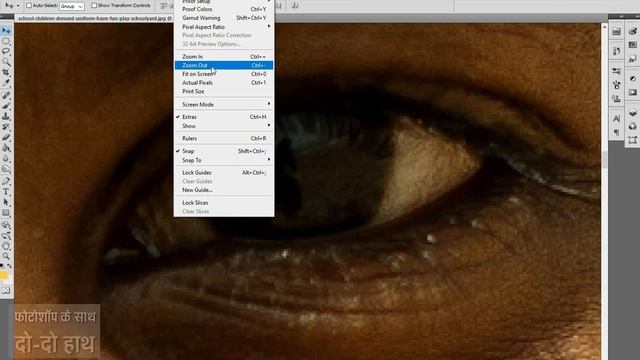Choose Actual Pixels menu item
640x360 pixels.
pos(224,82)
